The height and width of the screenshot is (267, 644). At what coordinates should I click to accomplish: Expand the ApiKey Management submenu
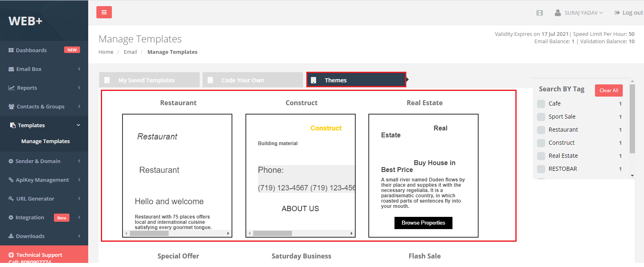(x=44, y=180)
